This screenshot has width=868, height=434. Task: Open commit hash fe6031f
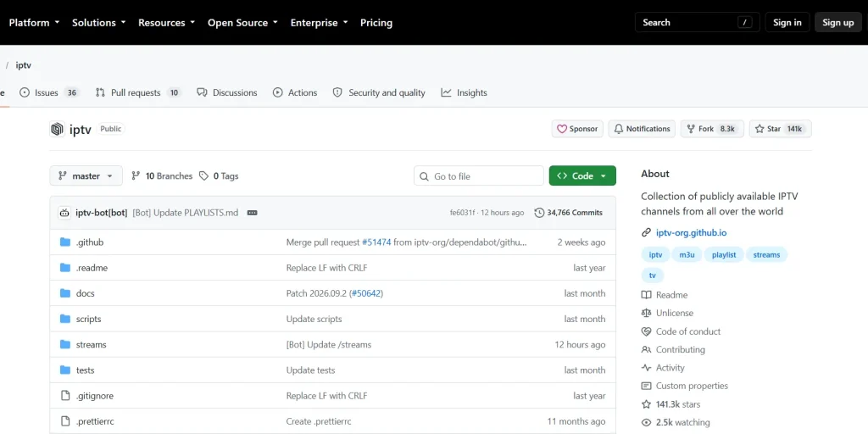point(462,213)
